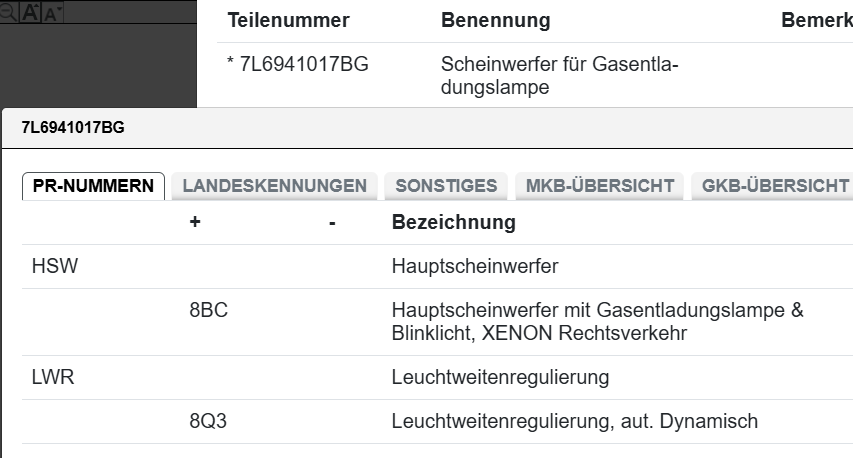The width and height of the screenshot is (853, 458).
Task: Select the SONSTIGES tab
Action: coord(446,186)
